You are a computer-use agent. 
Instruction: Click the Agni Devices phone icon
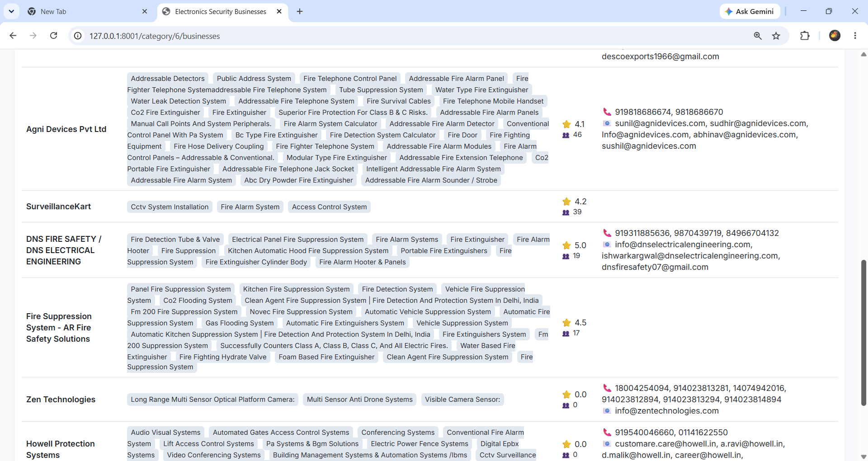(607, 112)
